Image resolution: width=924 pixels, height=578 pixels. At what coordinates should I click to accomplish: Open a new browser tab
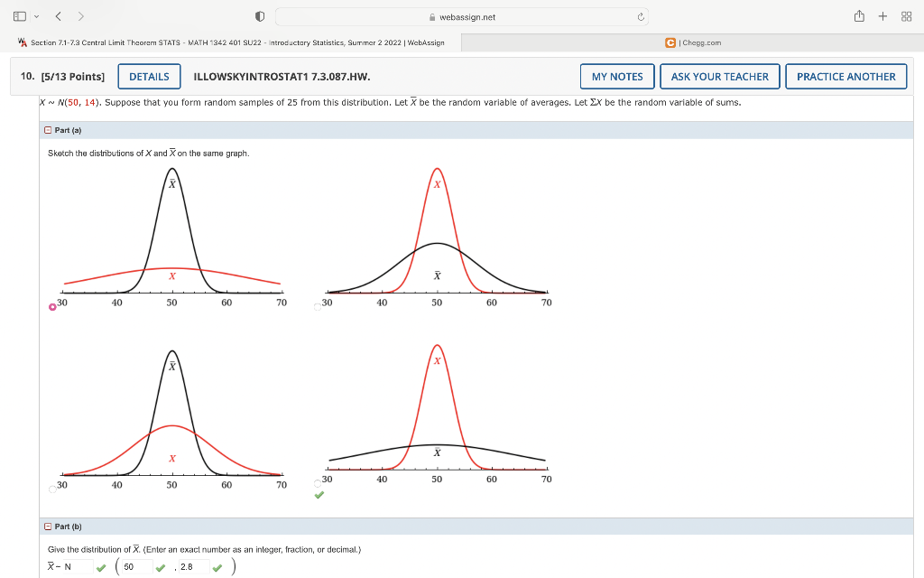coord(882,15)
